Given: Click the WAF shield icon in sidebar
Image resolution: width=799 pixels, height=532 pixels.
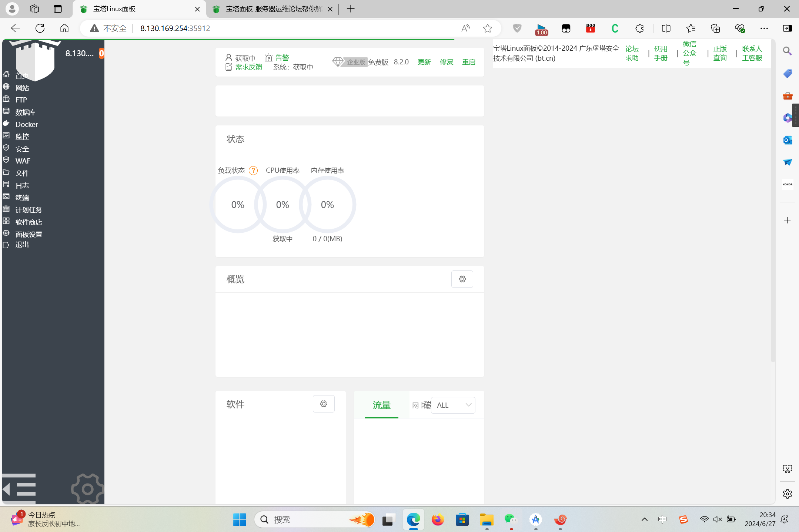Looking at the screenshot, I should pos(6,160).
